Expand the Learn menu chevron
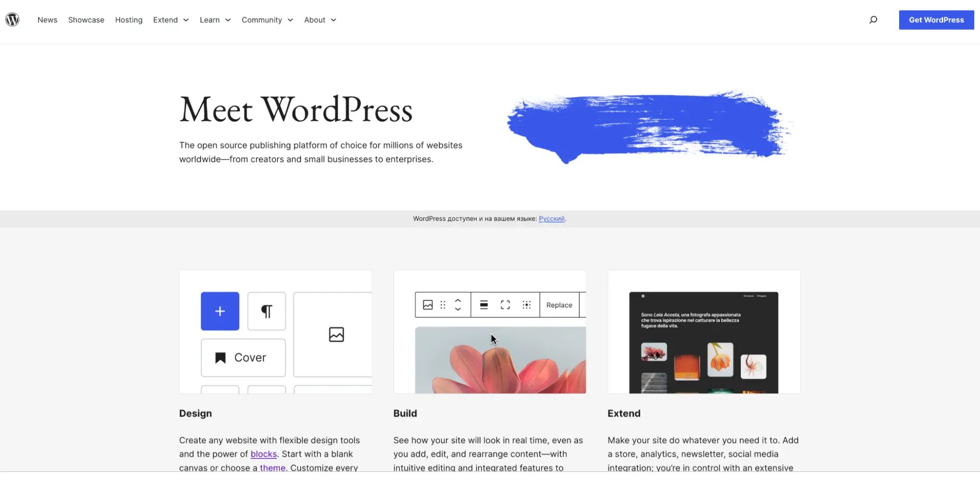 228,20
